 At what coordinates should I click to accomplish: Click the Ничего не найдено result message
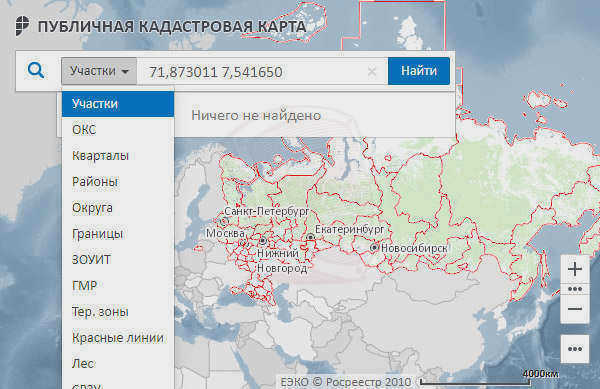[x=256, y=116]
